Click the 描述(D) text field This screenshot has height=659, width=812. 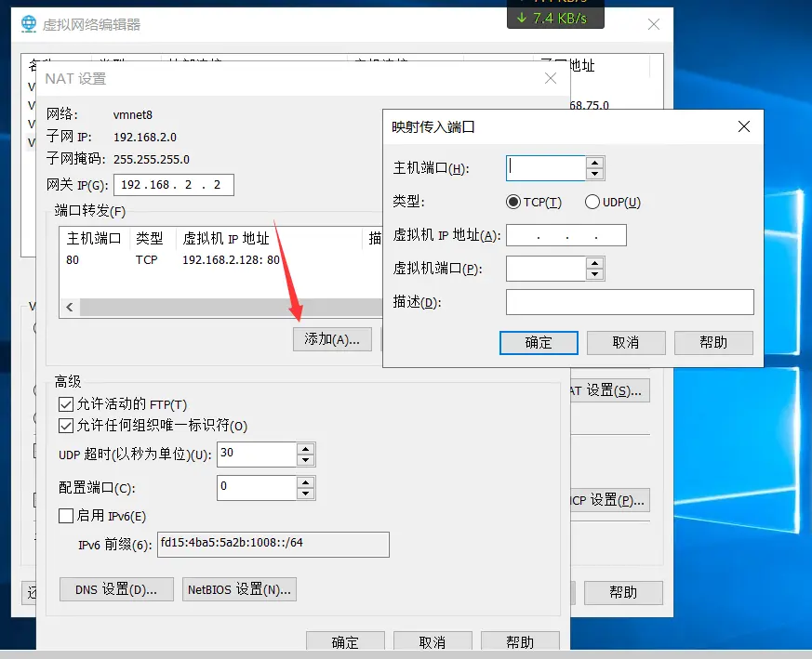coord(630,302)
